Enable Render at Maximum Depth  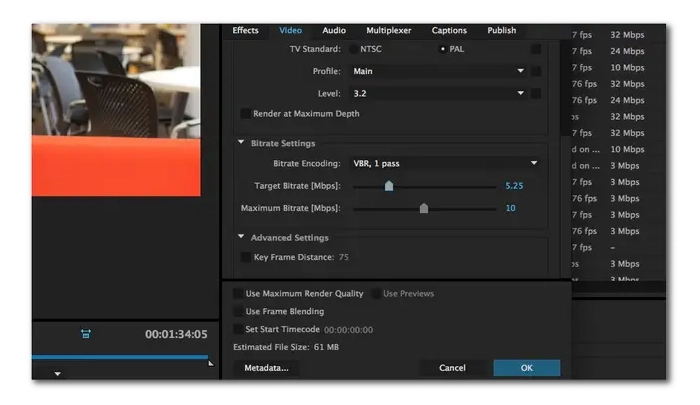click(x=246, y=114)
